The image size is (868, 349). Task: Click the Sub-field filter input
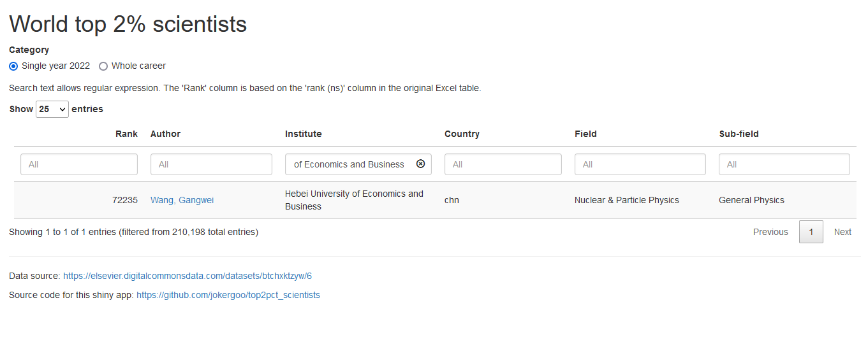784,164
